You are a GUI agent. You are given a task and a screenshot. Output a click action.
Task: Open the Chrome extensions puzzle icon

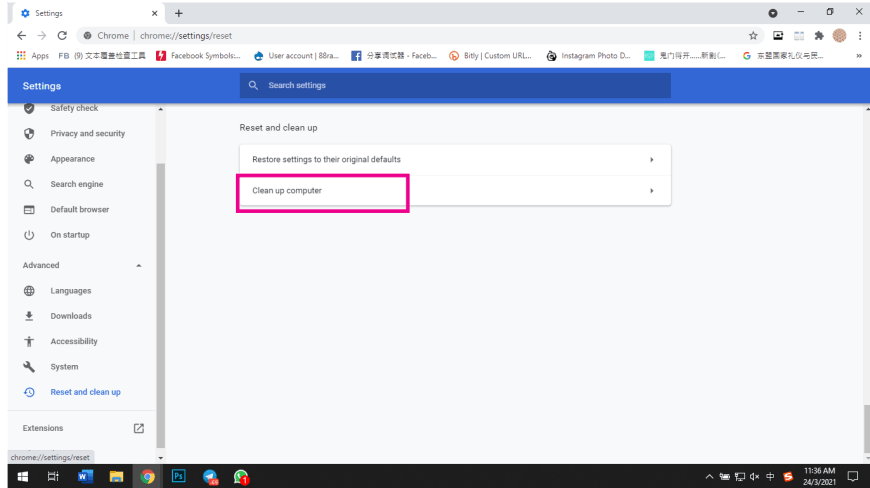coord(819,35)
